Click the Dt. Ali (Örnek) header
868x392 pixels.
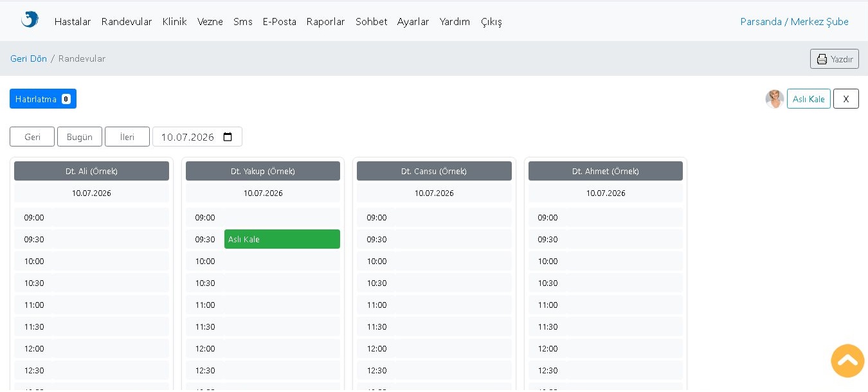pos(91,171)
